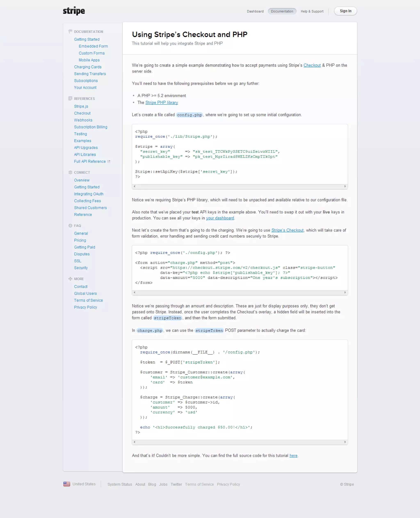
Task: Open Subscriptions documentation
Action: pyautogui.click(x=86, y=81)
